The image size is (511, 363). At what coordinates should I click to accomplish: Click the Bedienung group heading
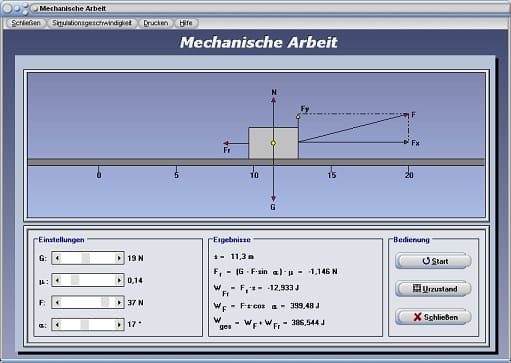(412, 240)
